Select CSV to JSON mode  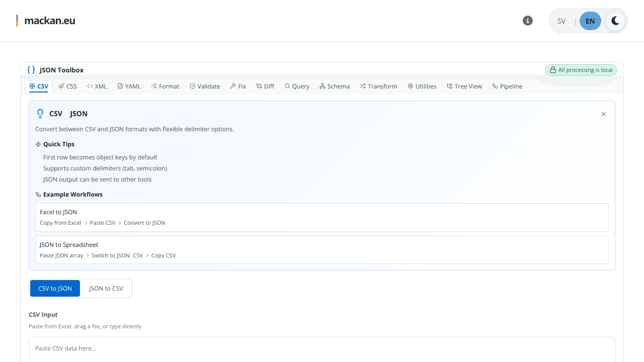[55, 289]
